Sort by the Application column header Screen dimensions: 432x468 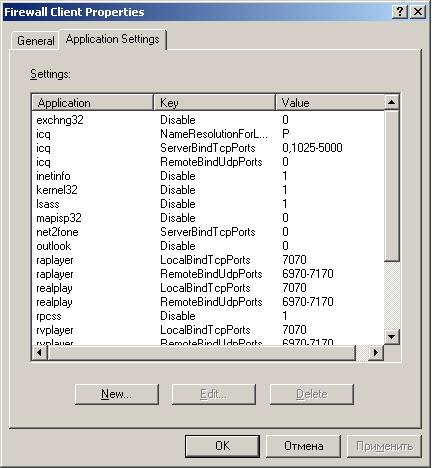pyautogui.click(x=93, y=103)
